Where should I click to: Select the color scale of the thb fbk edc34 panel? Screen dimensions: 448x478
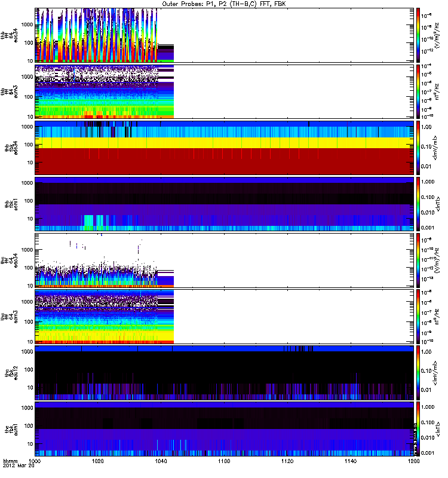coord(419,148)
